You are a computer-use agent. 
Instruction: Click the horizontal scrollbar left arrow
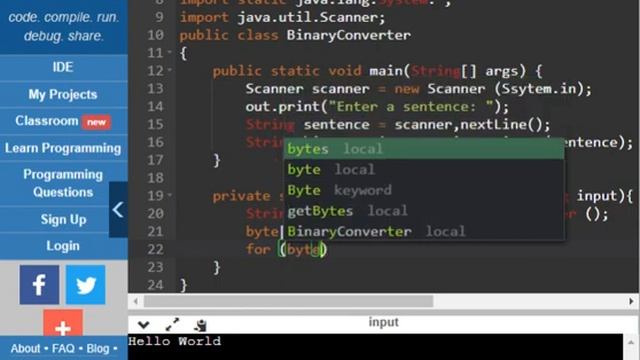136,302
